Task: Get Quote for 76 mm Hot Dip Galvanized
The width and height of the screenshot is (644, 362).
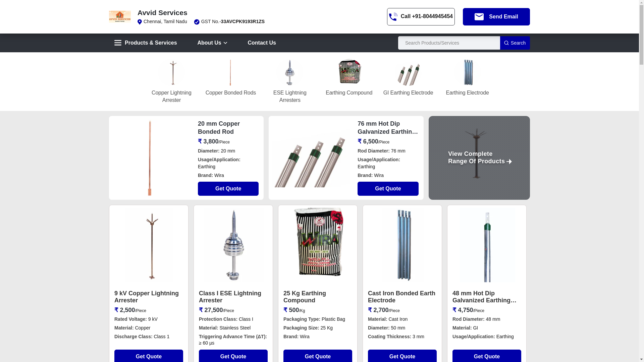Action: (x=388, y=189)
